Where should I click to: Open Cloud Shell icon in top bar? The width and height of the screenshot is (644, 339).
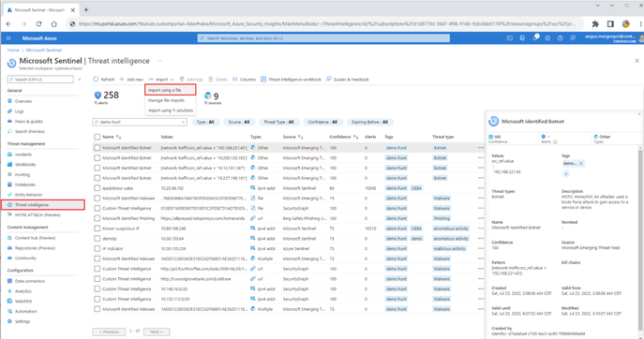click(x=510, y=38)
